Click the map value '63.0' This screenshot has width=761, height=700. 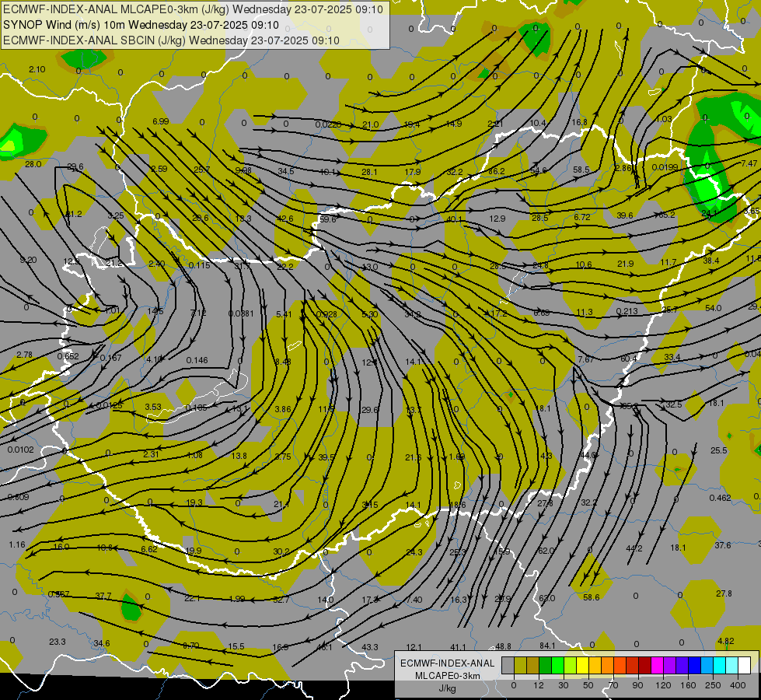546,598
